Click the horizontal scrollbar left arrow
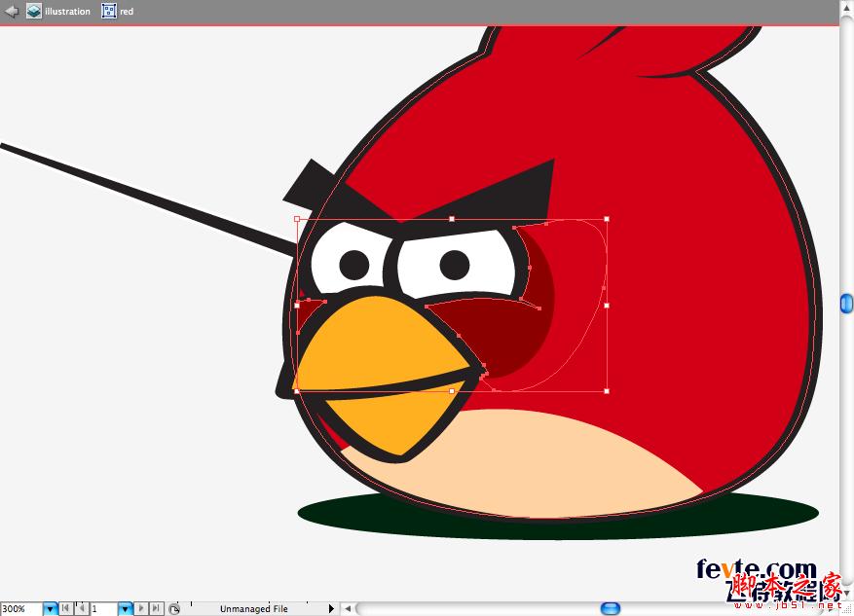This screenshot has height=616, width=854. point(348,608)
